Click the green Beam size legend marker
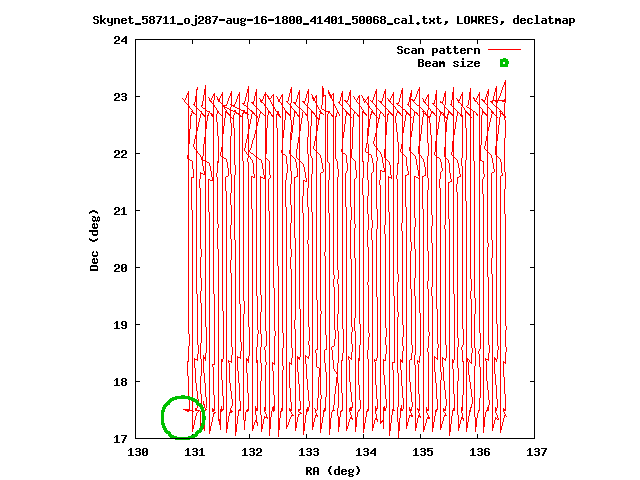640x480 pixels. [x=504, y=63]
